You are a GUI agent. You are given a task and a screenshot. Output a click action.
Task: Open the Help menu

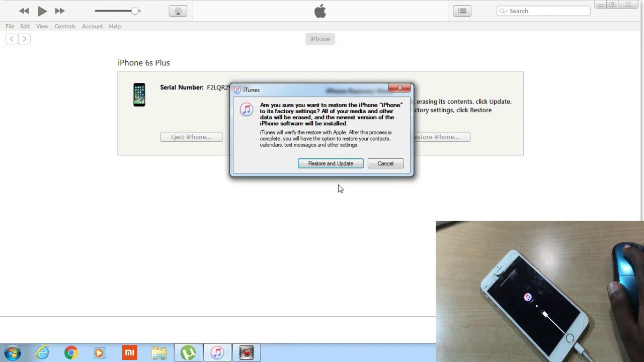coord(115,26)
